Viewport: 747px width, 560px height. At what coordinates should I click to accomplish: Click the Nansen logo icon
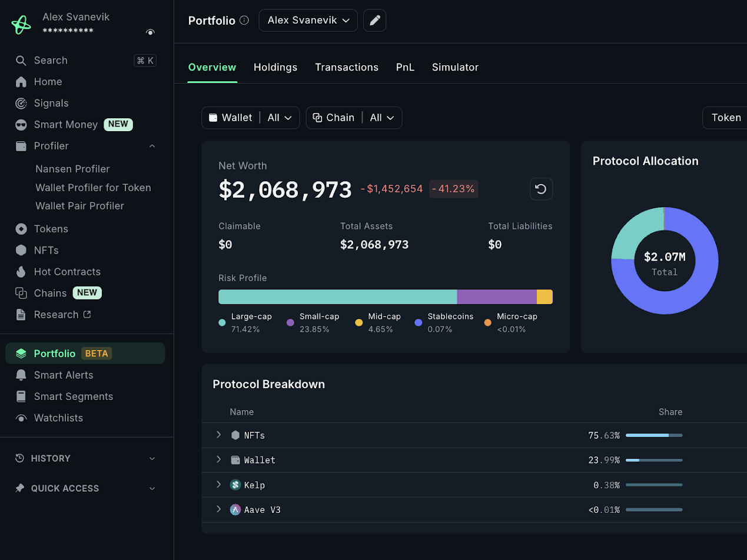pyautogui.click(x=21, y=24)
